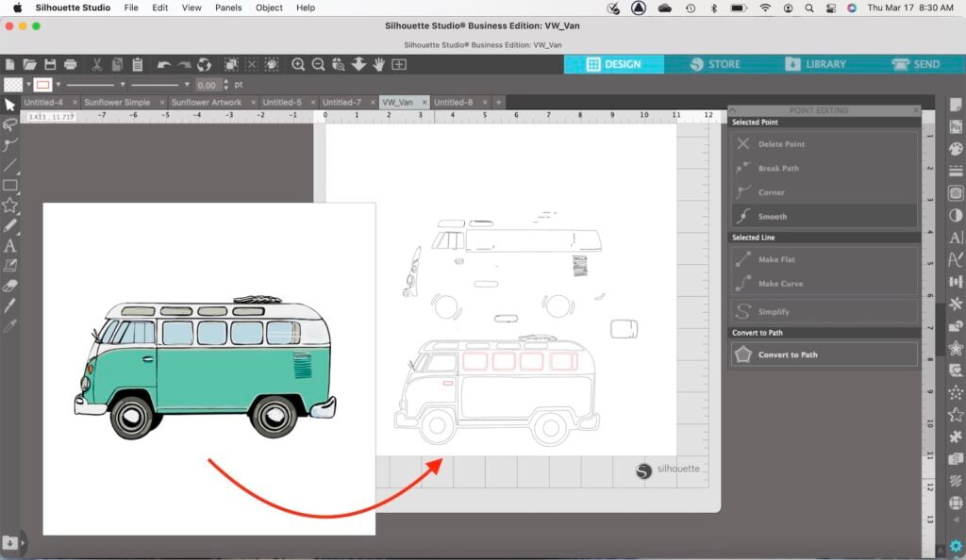
Task: Click the line thickness stepper arrows
Action: point(226,84)
